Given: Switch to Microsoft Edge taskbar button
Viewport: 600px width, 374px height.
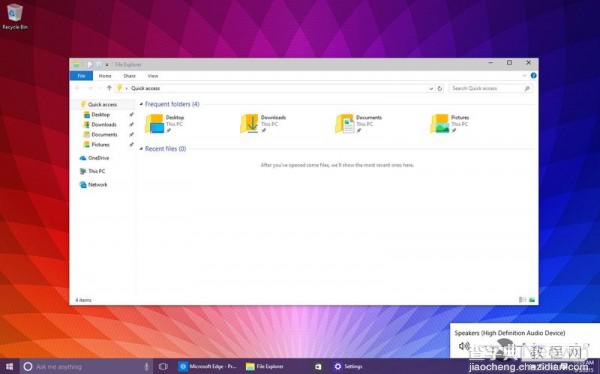Looking at the screenshot, I should click(x=208, y=367).
